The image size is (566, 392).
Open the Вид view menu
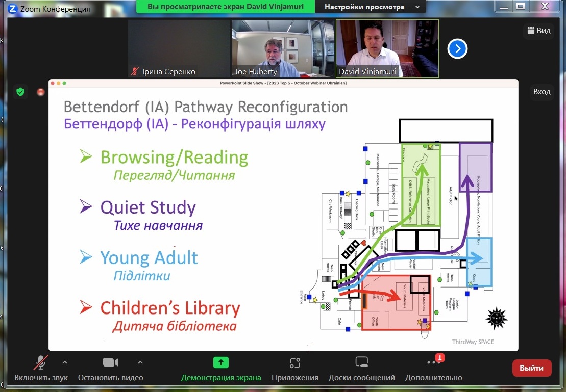pos(538,31)
